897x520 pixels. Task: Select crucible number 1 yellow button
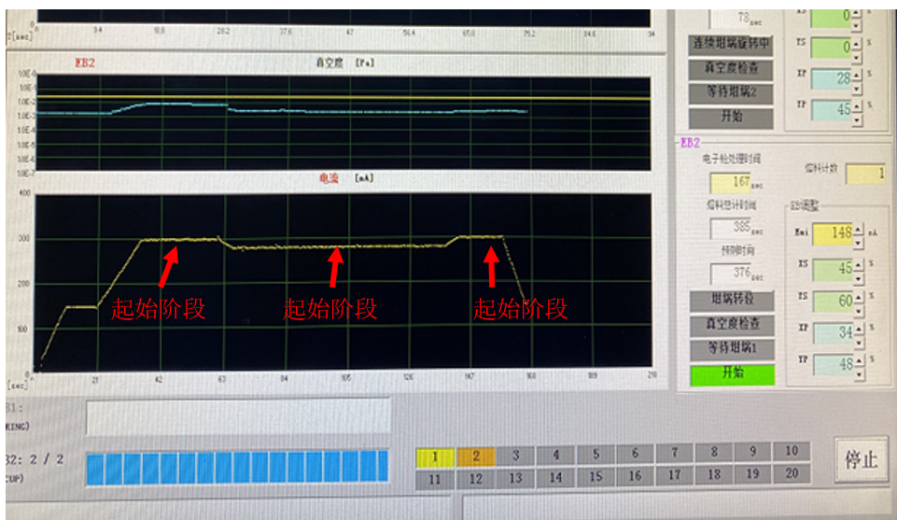[x=435, y=456]
